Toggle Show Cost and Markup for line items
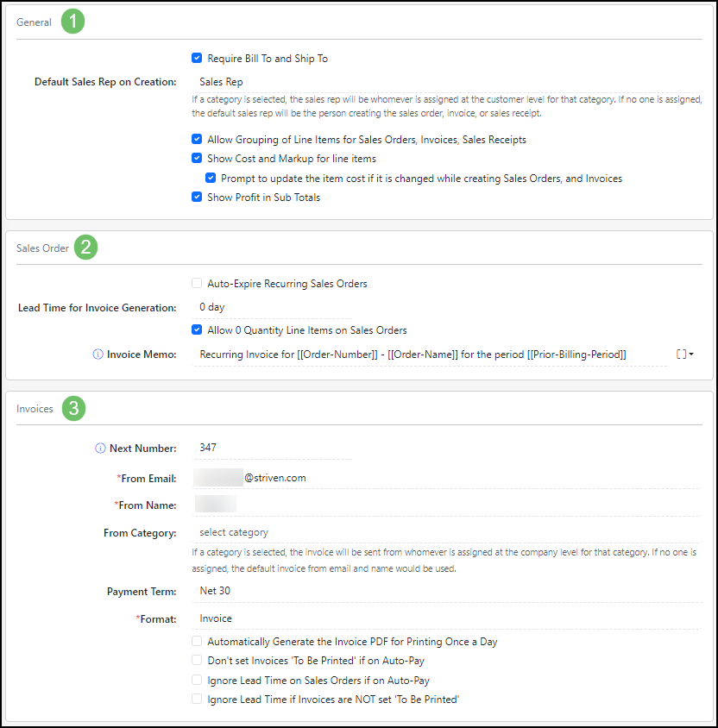The image size is (718, 728). point(197,159)
